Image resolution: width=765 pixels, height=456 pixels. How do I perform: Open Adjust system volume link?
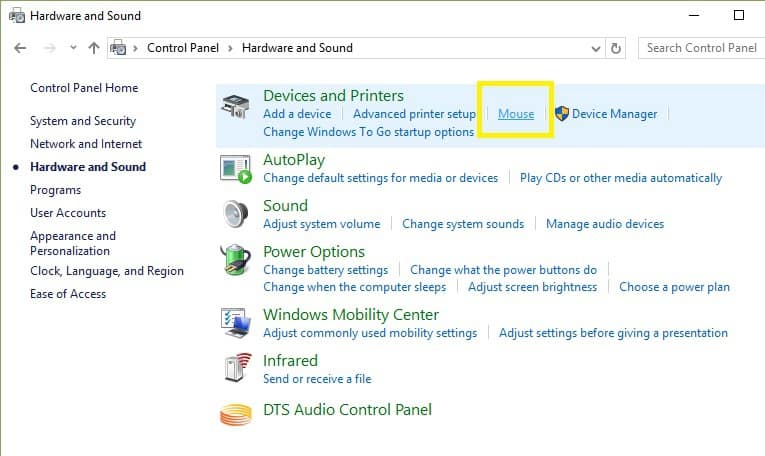(x=321, y=224)
